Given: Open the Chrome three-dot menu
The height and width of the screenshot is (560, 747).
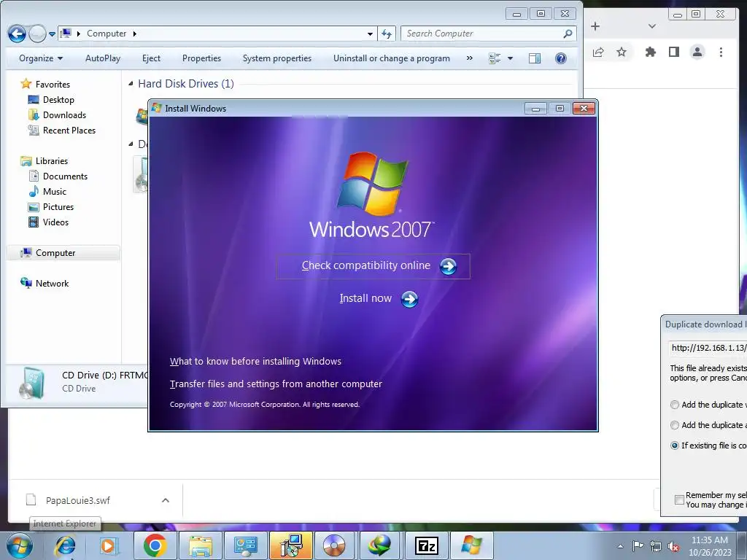Looking at the screenshot, I should pyautogui.click(x=721, y=52).
